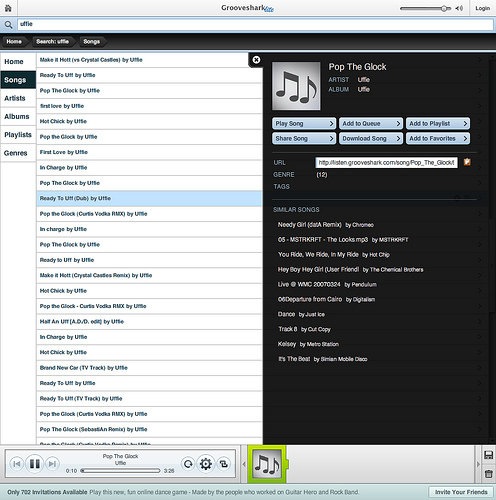The width and height of the screenshot is (496, 500).
Task: Select Ready To Uff (Dub) by Uffie
Action: tap(149, 198)
